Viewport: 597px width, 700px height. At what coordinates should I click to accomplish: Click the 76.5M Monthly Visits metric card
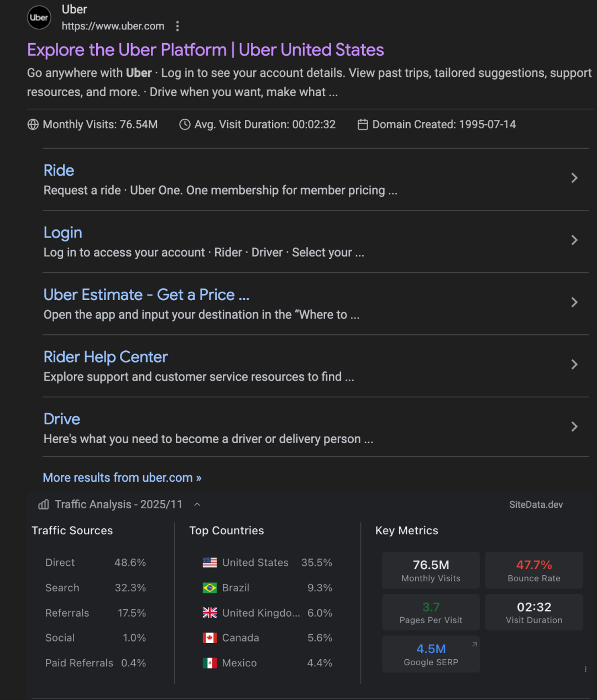[x=431, y=570]
